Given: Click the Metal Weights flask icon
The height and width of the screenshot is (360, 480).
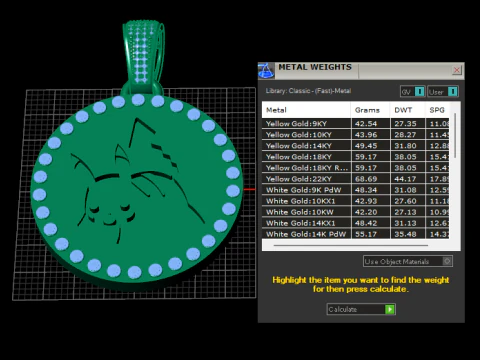Looking at the screenshot, I should [x=266, y=70].
